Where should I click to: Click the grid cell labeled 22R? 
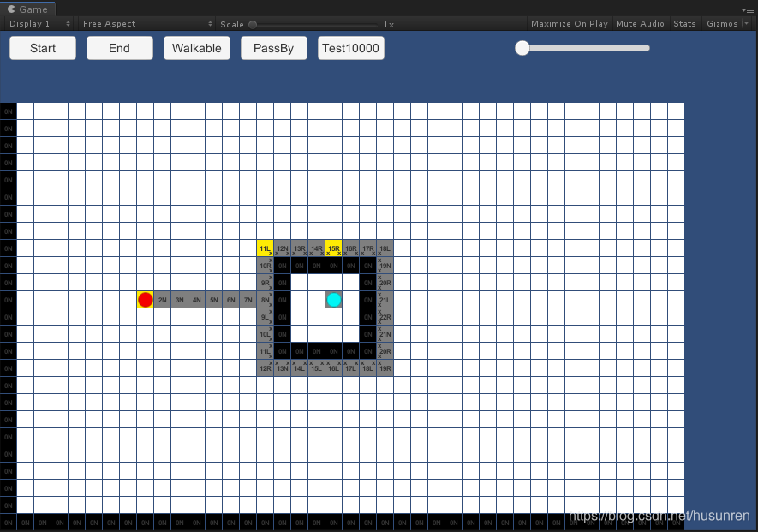click(x=385, y=317)
